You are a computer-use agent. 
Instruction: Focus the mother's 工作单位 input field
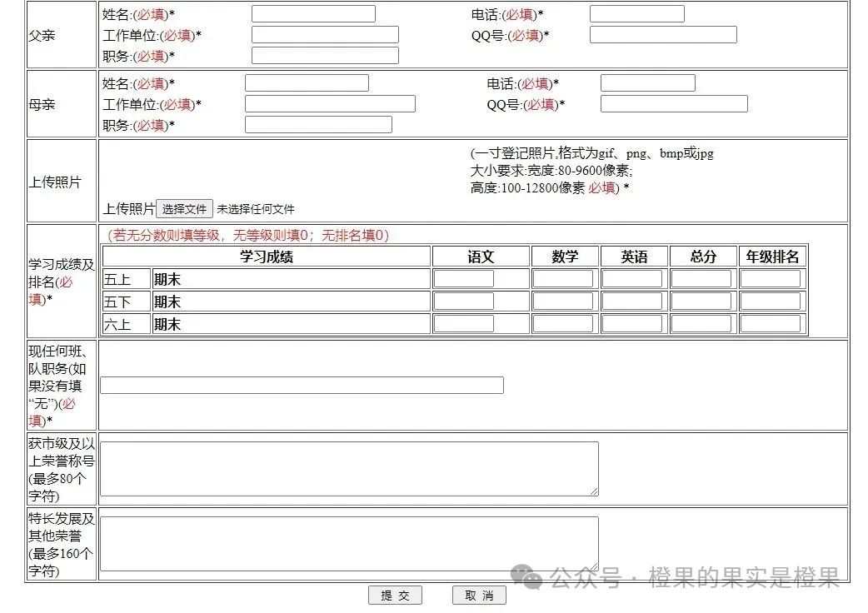[330, 104]
